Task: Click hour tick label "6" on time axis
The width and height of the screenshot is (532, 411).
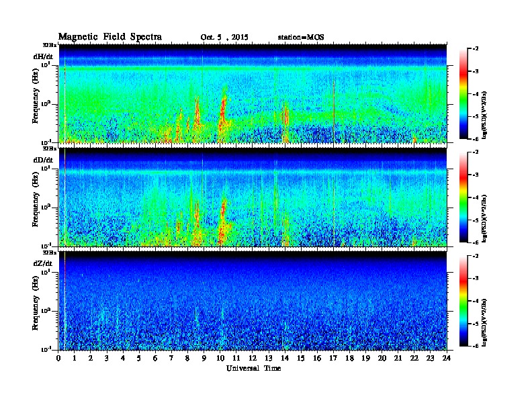Action: (x=155, y=359)
